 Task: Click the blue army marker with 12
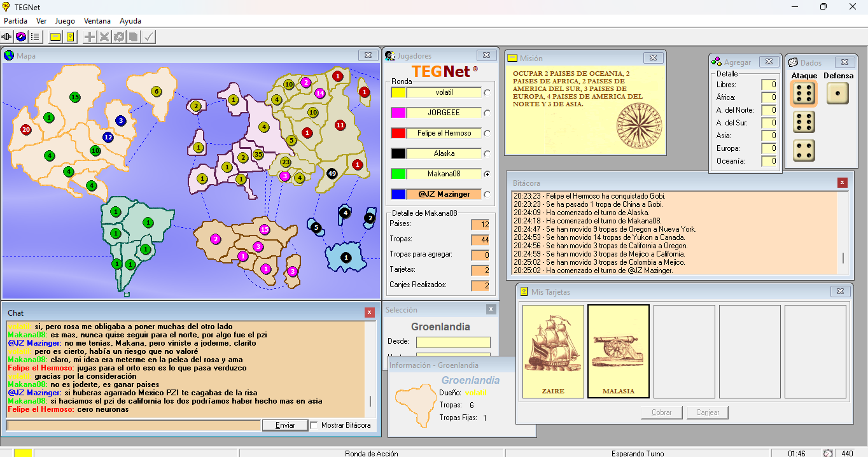tap(108, 137)
